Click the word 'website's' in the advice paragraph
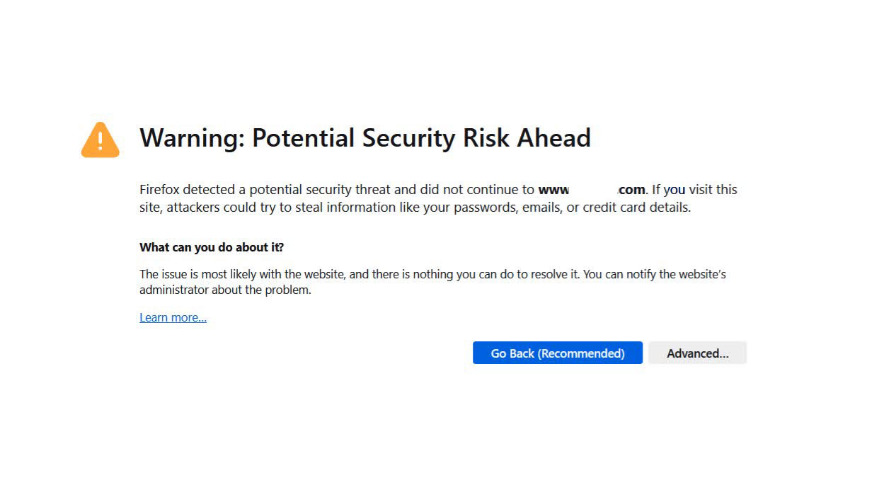This screenshot has height=500, width=896. click(702, 274)
